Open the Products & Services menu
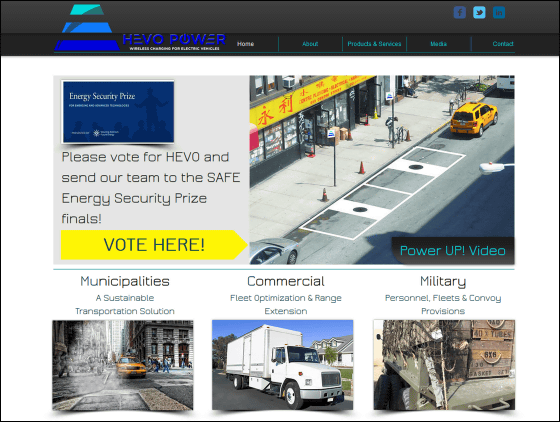560x422 pixels. (374, 44)
